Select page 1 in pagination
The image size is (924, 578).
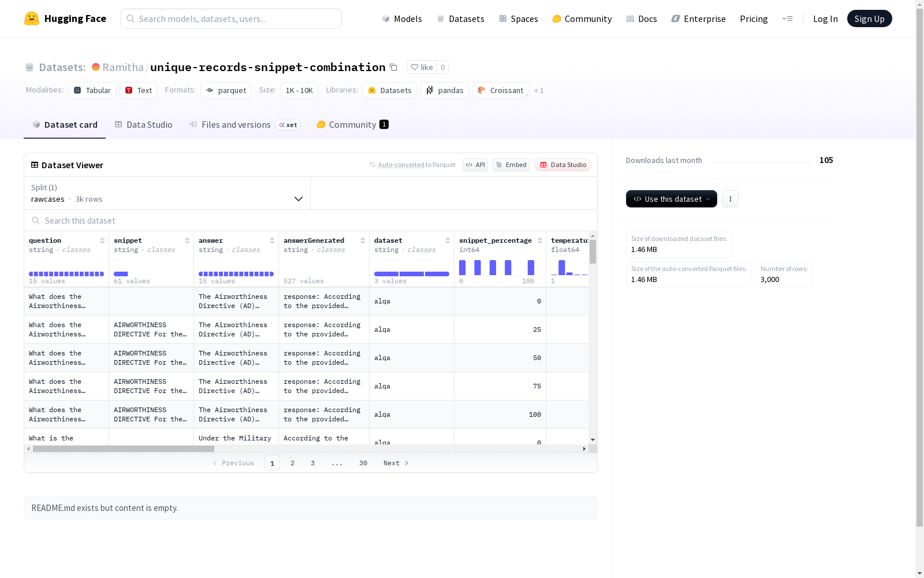[x=272, y=463]
